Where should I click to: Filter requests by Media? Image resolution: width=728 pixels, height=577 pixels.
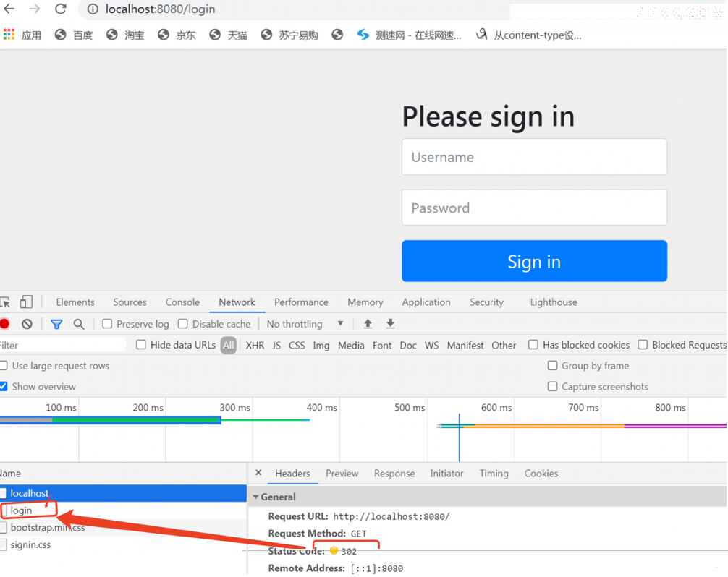351,345
